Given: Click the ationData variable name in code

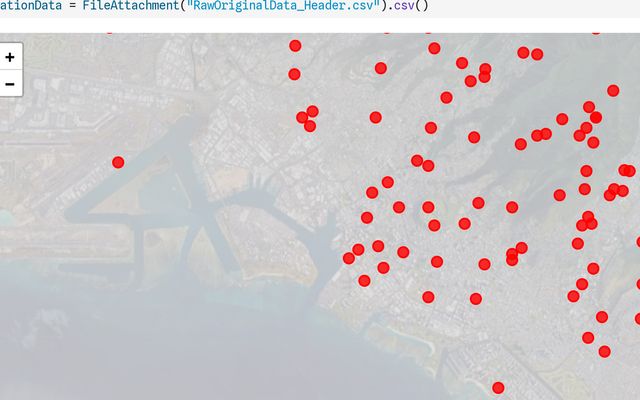Looking at the screenshot, I should (x=30, y=5).
